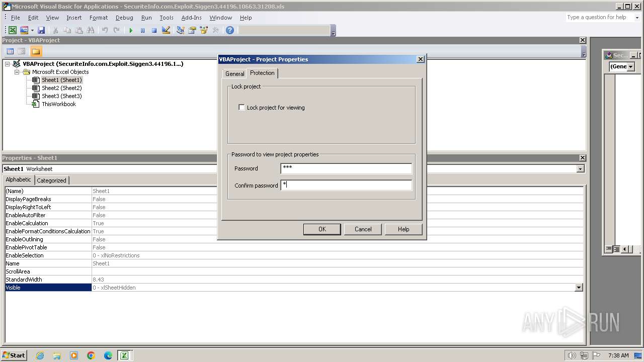This screenshot has height=362, width=644.
Task: Open the File menu
Action: 16,18
